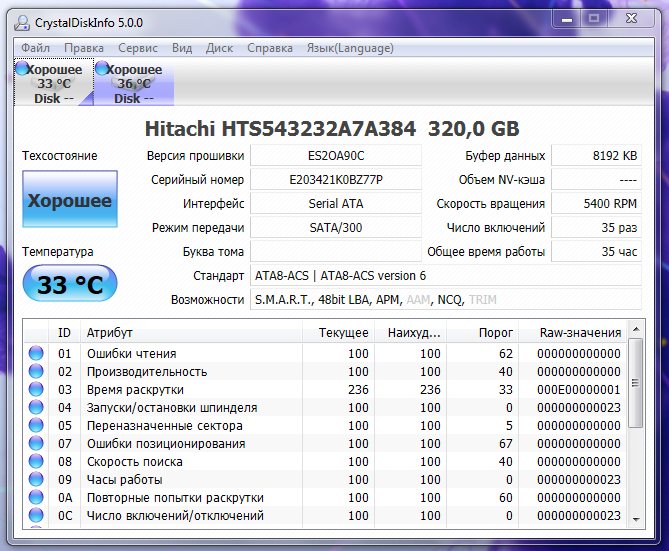This screenshot has height=551, width=669.
Task: Click the CrystalDiskInfo app icon in title bar
Action: [22, 23]
